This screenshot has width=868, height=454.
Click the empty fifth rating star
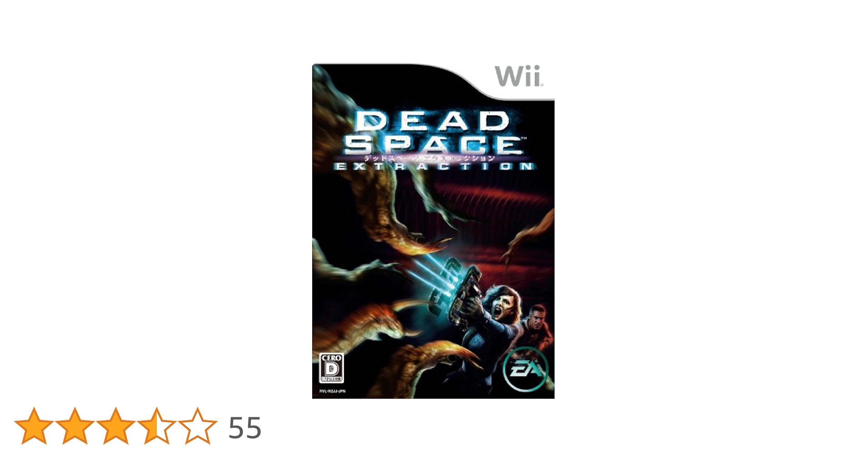pyautogui.click(x=198, y=426)
